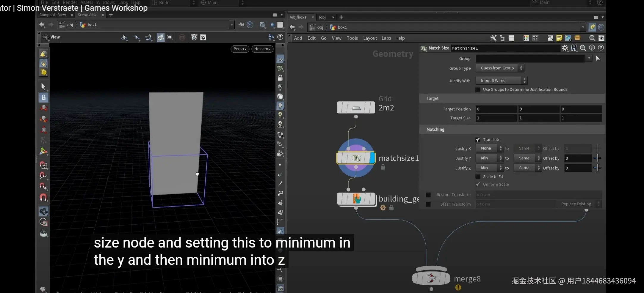Switch to the Composite View tab

[x=53, y=15]
